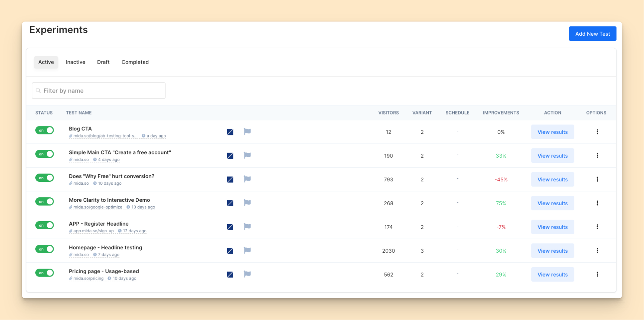Open options menu for Blog CTA
This screenshot has width=644, height=320.
[x=597, y=132]
